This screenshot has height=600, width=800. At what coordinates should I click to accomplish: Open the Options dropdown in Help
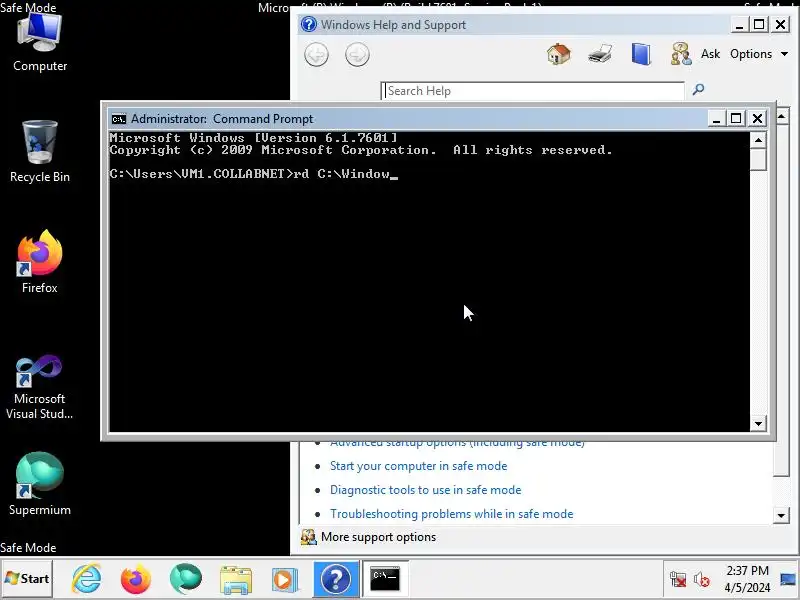759,54
